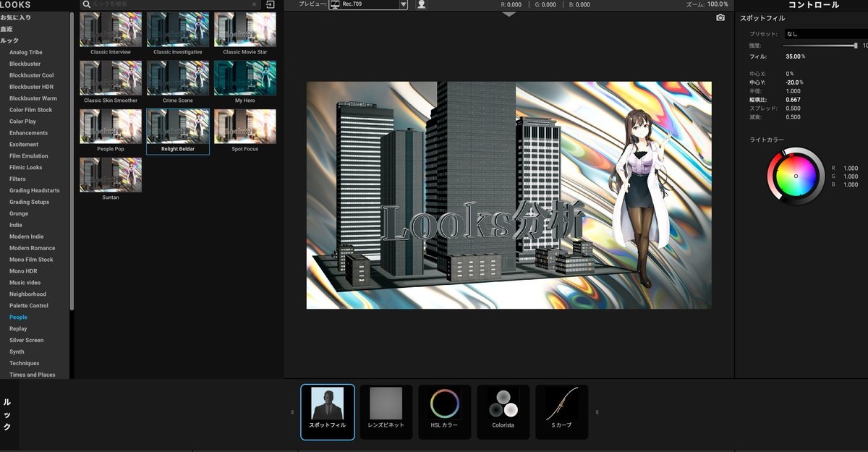Image resolution: width=868 pixels, height=452 pixels.
Task: Select the Excitement category
Action: point(25,145)
